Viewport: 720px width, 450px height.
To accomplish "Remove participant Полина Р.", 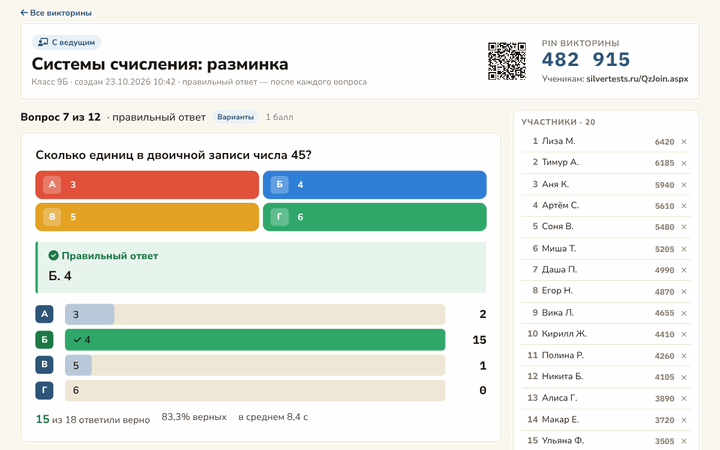I will [684, 356].
